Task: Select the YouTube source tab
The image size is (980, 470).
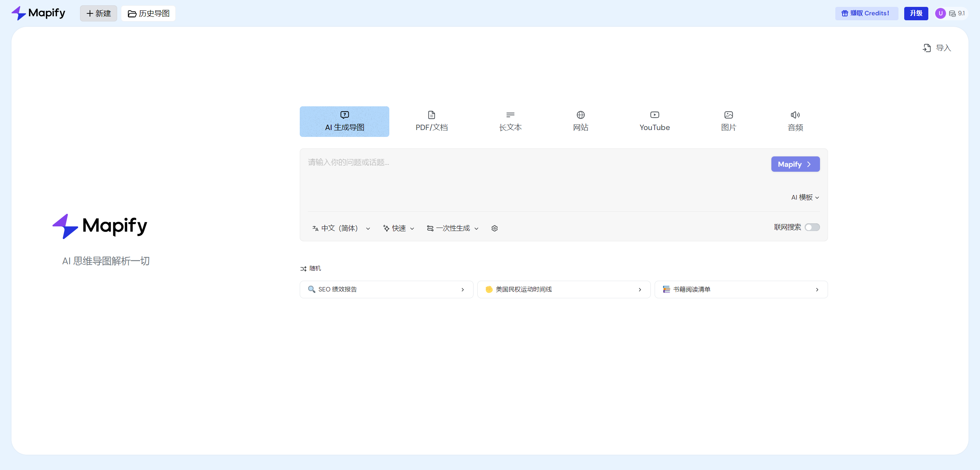Action: point(655,121)
